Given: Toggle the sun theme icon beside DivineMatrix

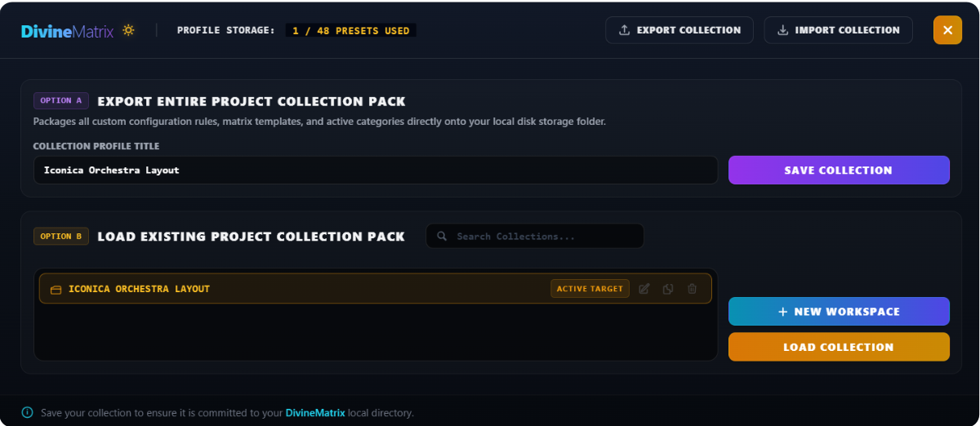Looking at the screenshot, I should coord(128,30).
